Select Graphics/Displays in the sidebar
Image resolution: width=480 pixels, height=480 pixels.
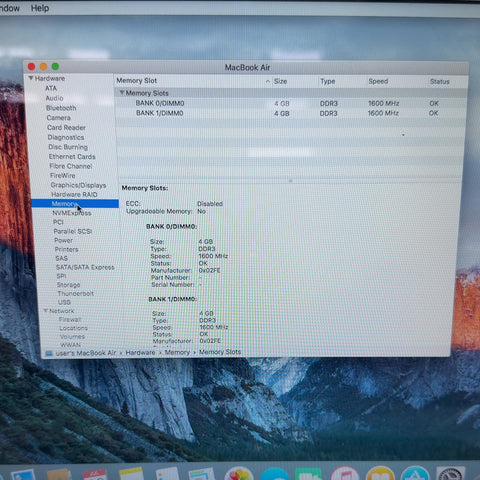click(78, 185)
